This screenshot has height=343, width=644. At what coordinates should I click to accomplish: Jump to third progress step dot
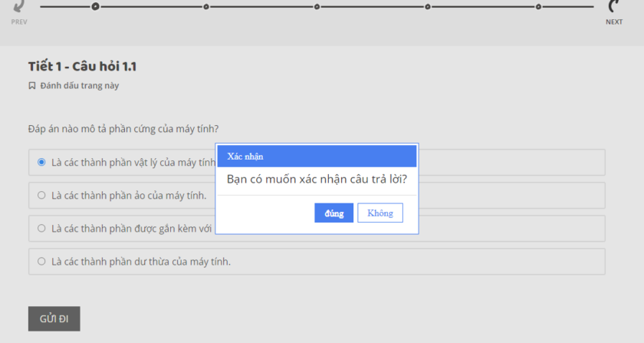(x=317, y=7)
